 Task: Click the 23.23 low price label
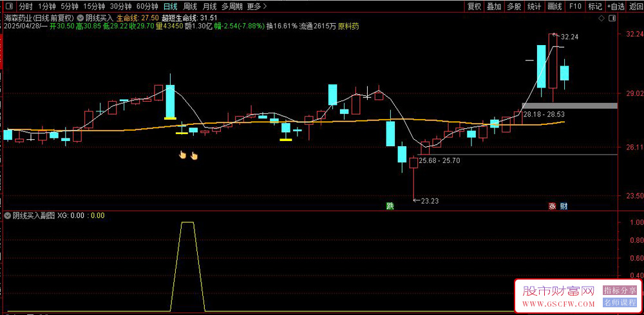(x=430, y=201)
